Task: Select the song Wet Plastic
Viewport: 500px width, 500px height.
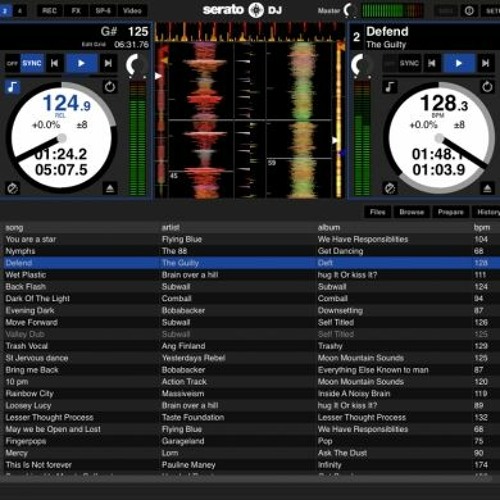Action: (26, 275)
